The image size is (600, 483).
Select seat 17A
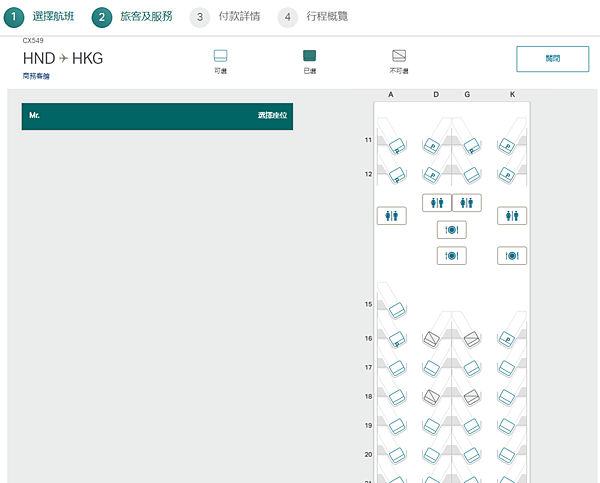pos(397,369)
